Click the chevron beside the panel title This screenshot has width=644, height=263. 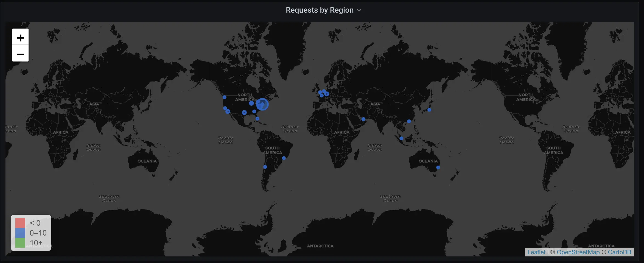pyautogui.click(x=359, y=11)
